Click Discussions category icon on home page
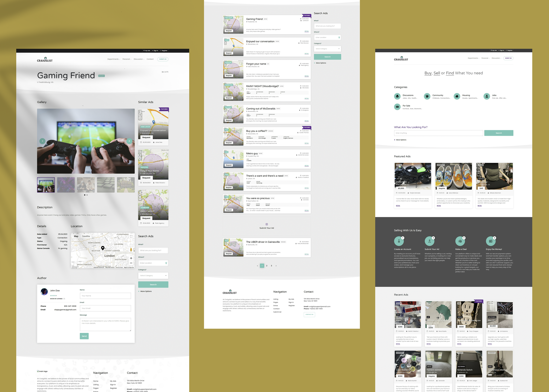Image resolution: width=549 pixels, height=392 pixels. (x=397, y=96)
